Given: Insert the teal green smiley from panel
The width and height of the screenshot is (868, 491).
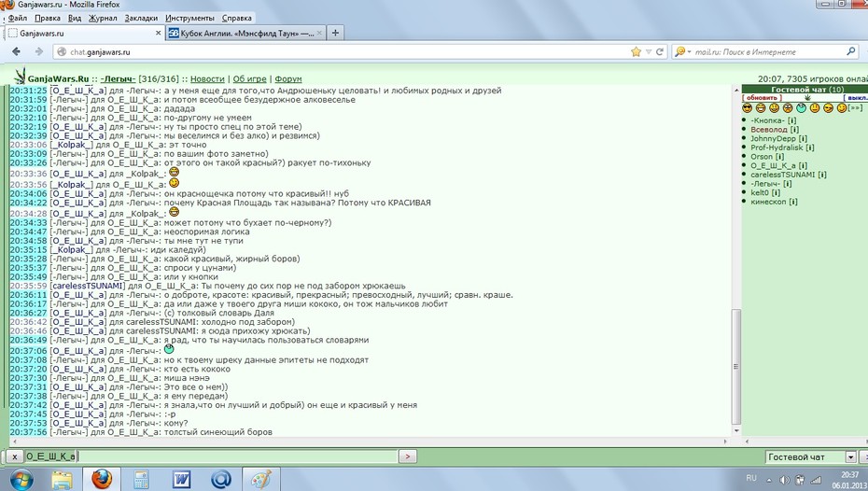Looking at the screenshot, I should point(801,108).
